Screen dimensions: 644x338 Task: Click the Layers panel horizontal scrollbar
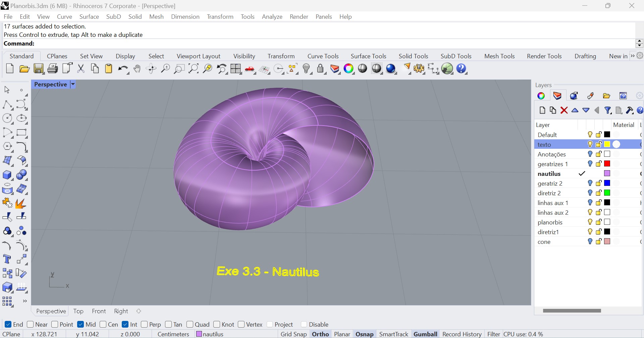point(572,311)
